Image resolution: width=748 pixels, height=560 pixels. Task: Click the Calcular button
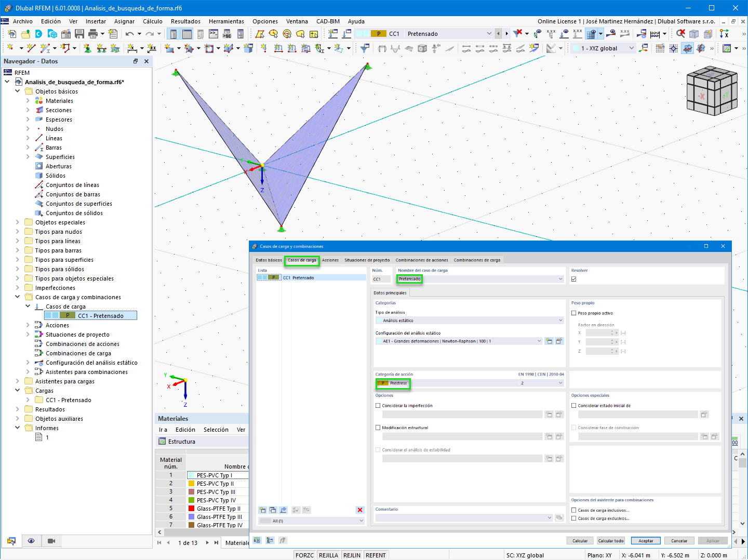tap(580, 541)
